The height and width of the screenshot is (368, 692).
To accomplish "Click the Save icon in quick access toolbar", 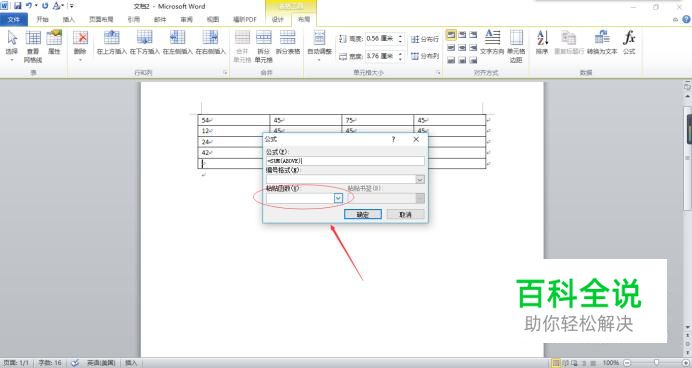I will click(x=18, y=6).
